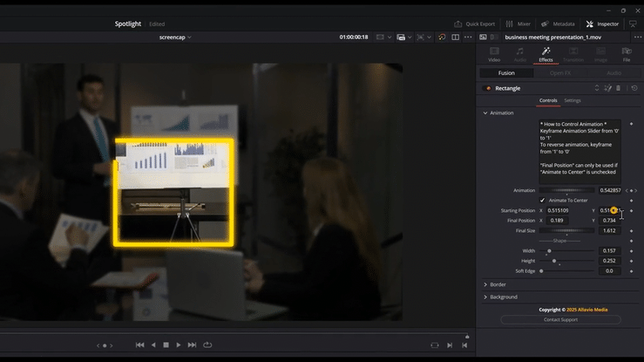Click the Final Position Y field 0.734
The height and width of the screenshot is (362, 644).
pyautogui.click(x=609, y=220)
